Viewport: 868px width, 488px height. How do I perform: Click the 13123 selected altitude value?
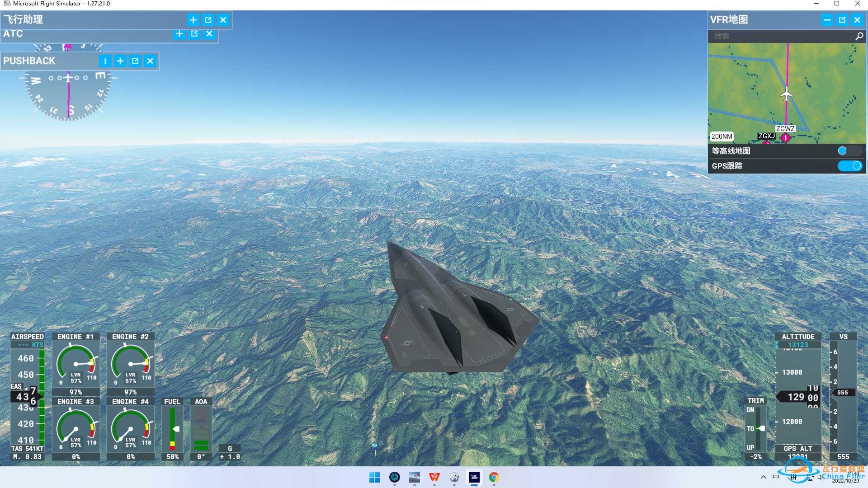click(x=798, y=345)
